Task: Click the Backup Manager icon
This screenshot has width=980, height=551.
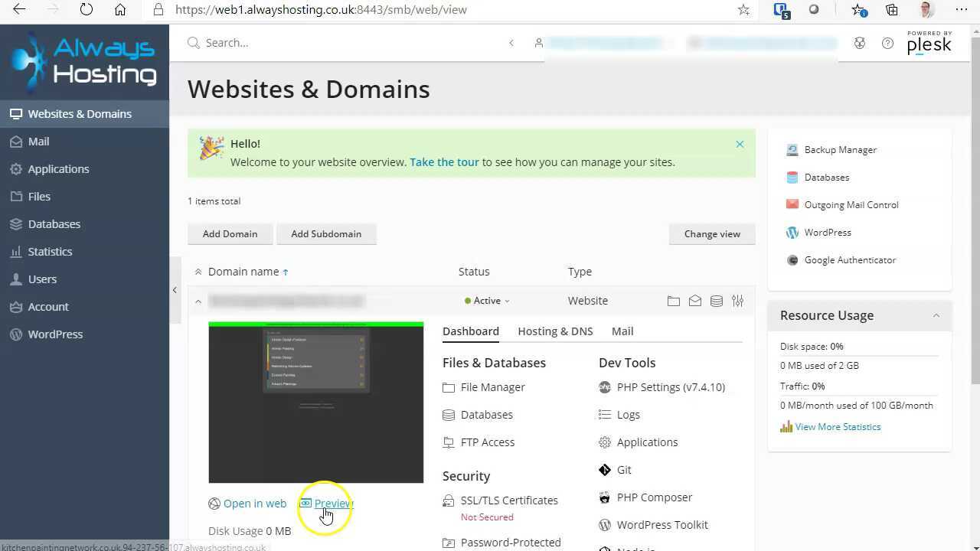Action: (792, 150)
